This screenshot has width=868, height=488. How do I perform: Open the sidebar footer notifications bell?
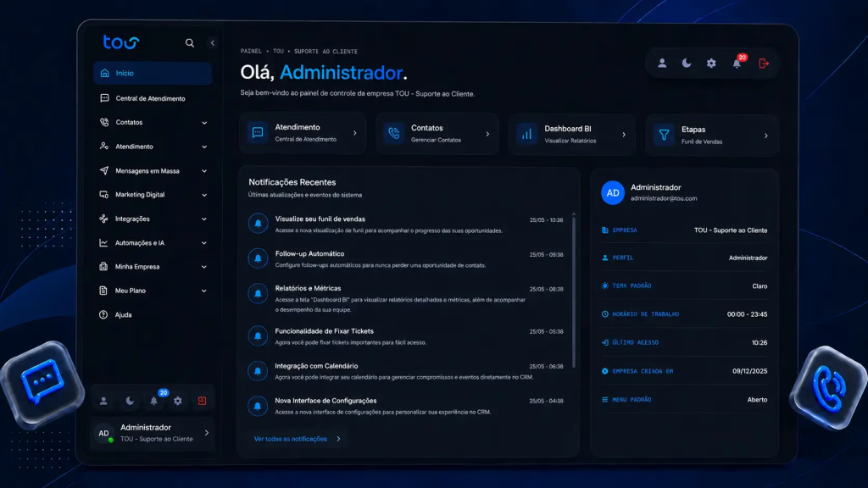(x=154, y=401)
